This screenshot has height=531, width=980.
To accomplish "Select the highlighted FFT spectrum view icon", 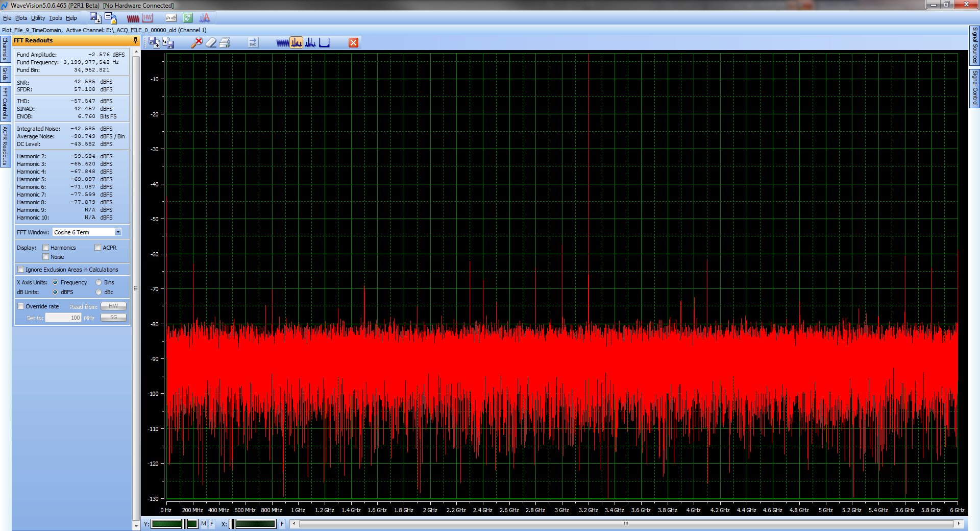I will pyautogui.click(x=297, y=43).
